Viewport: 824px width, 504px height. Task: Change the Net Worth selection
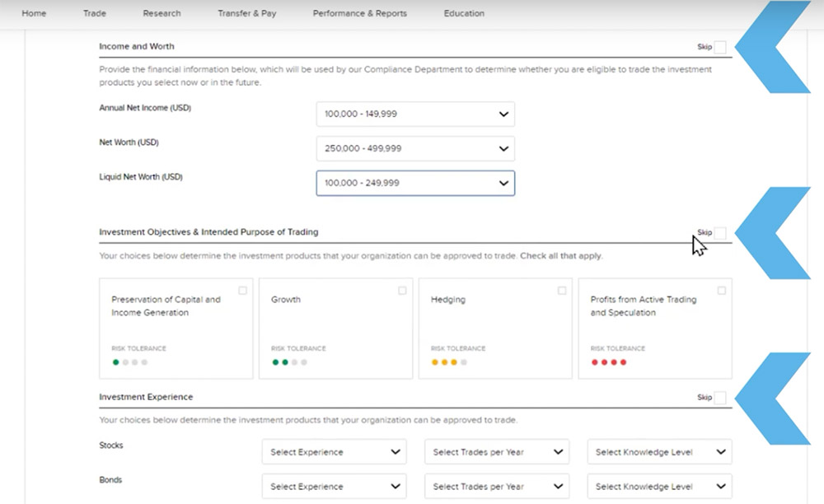(x=414, y=148)
